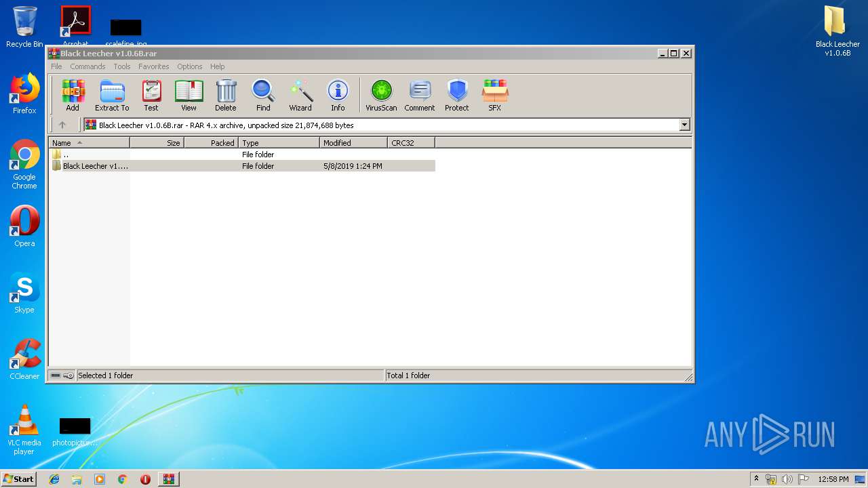Open the Tools menu
The height and width of the screenshot is (488, 868).
click(x=122, y=66)
